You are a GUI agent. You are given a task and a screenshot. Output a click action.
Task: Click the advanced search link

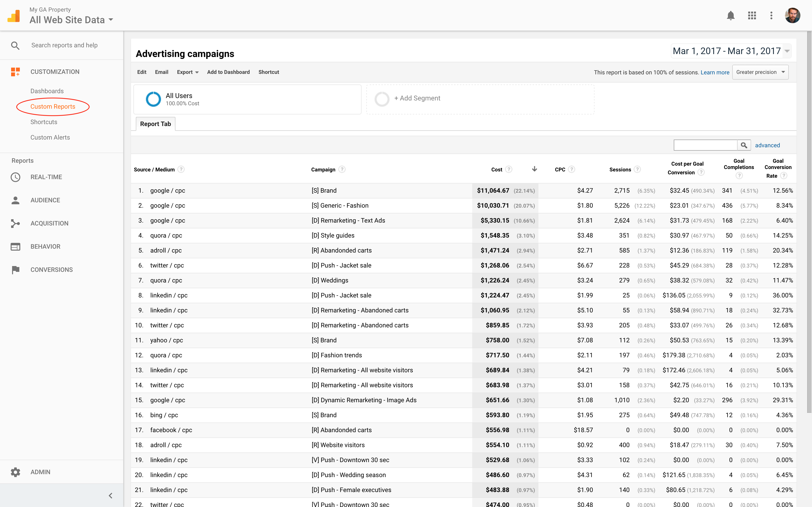768,145
